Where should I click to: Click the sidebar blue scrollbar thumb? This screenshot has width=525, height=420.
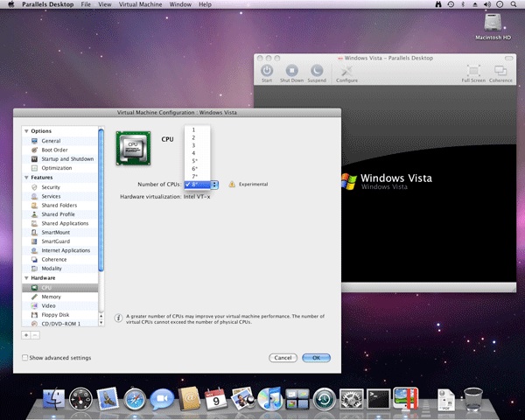(x=101, y=200)
